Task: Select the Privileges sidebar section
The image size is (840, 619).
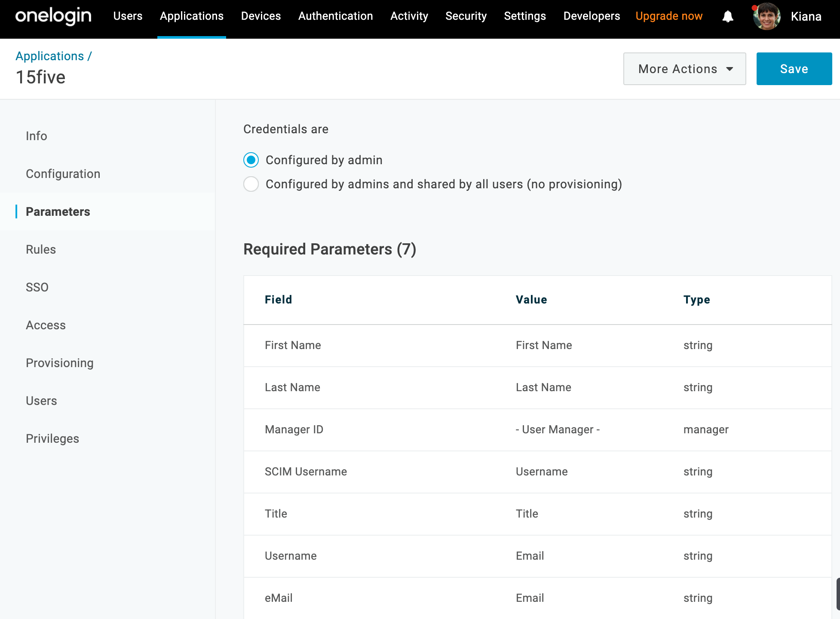Action: (x=52, y=438)
